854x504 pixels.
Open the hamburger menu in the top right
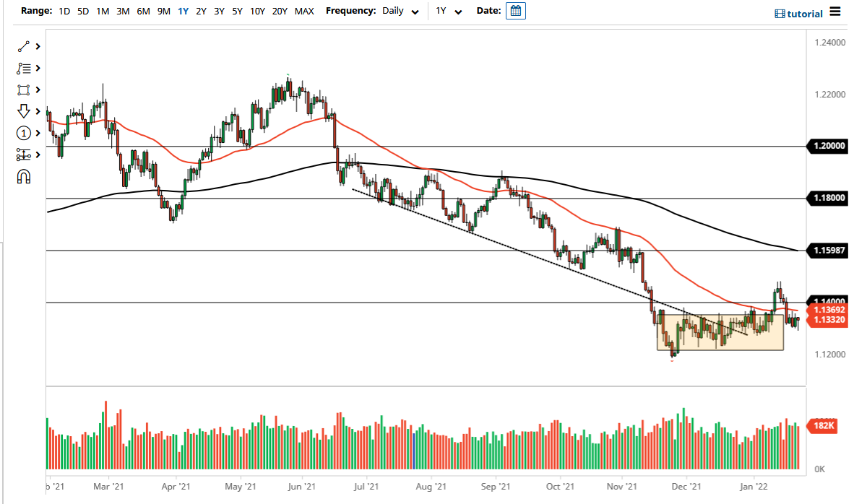pyautogui.click(x=836, y=12)
